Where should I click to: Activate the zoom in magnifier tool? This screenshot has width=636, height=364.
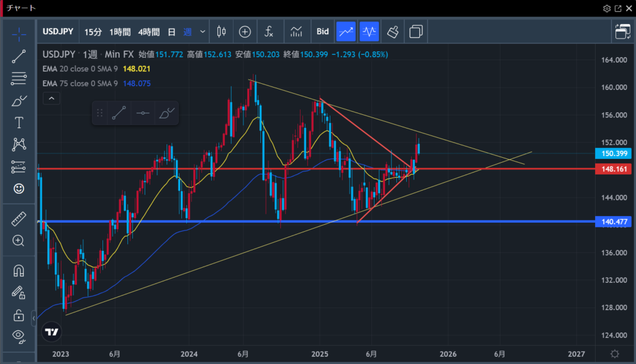click(19, 241)
